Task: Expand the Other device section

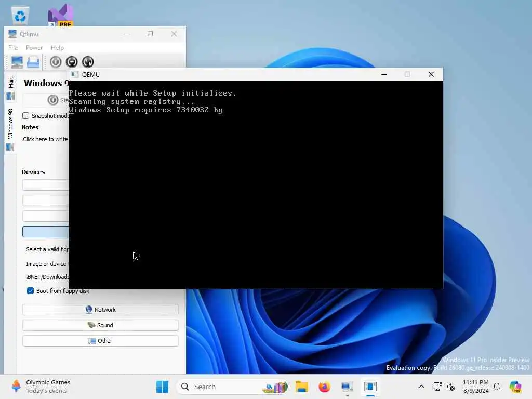Action: click(100, 341)
